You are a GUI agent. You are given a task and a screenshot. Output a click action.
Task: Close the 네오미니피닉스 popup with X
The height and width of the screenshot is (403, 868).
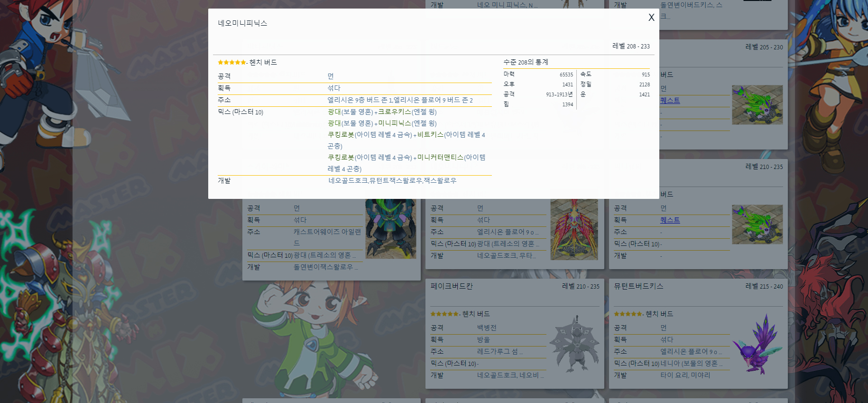[x=651, y=18]
